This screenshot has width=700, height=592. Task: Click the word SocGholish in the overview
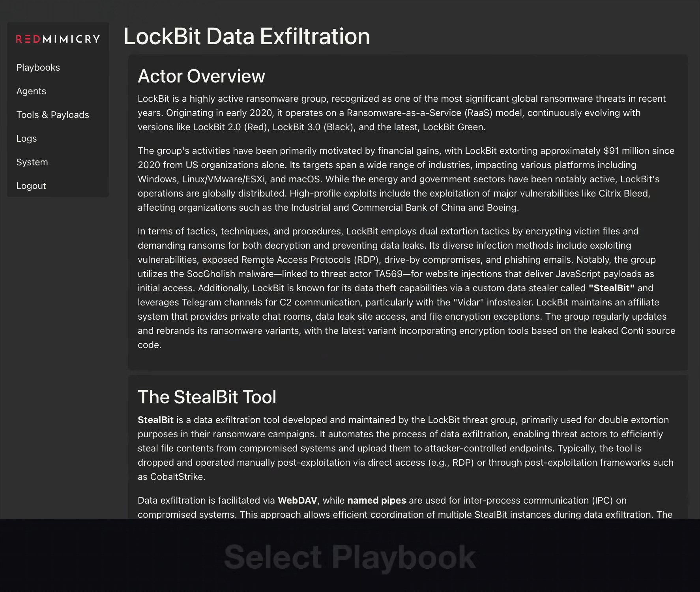211,274
